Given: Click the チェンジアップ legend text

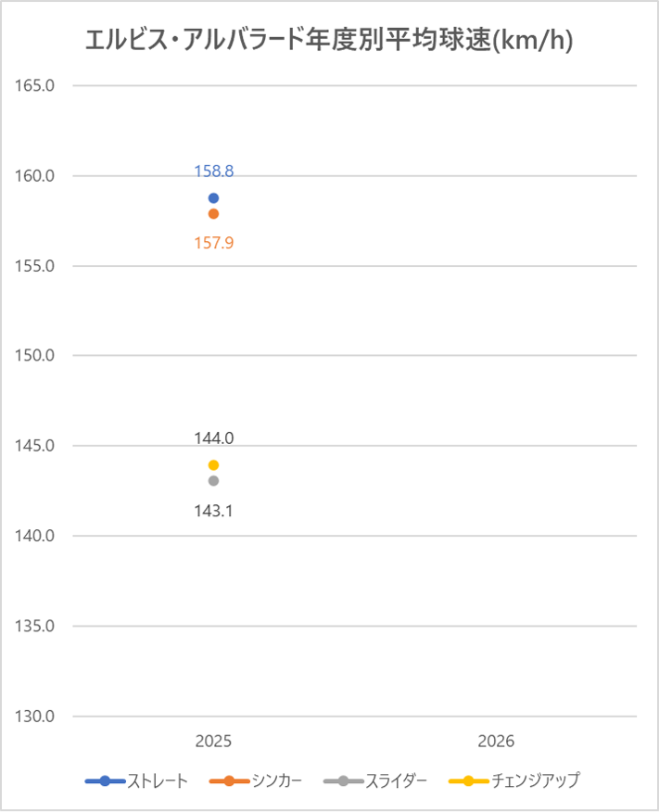Looking at the screenshot, I should (535, 781).
